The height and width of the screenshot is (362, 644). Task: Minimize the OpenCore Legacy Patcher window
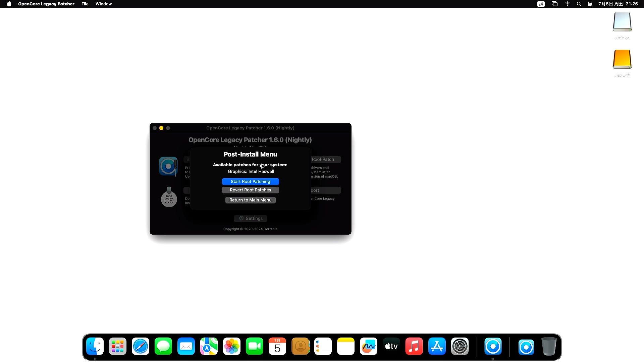click(x=161, y=128)
